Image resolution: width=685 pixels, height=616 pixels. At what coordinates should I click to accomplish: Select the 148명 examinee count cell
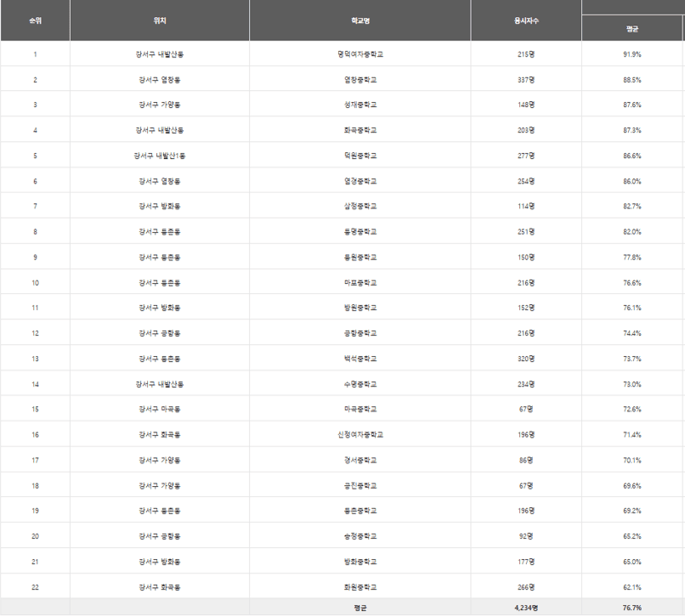click(526, 105)
